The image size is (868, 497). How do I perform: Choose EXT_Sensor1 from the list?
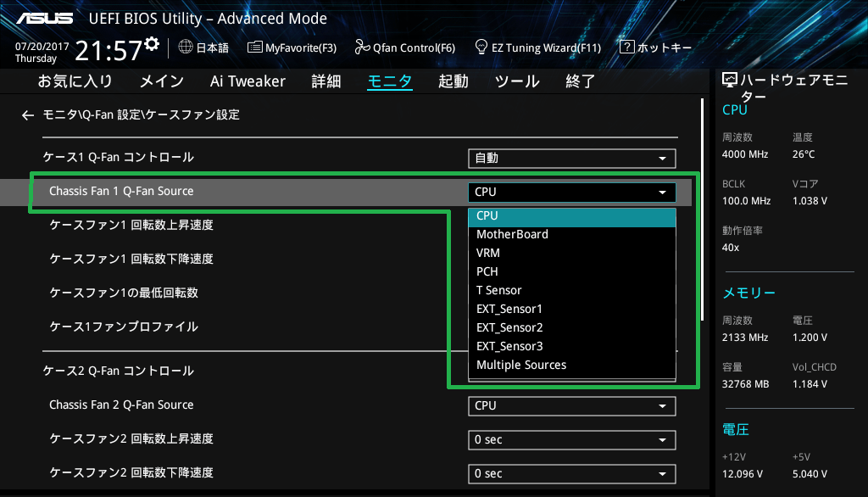click(x=572, y=310)
